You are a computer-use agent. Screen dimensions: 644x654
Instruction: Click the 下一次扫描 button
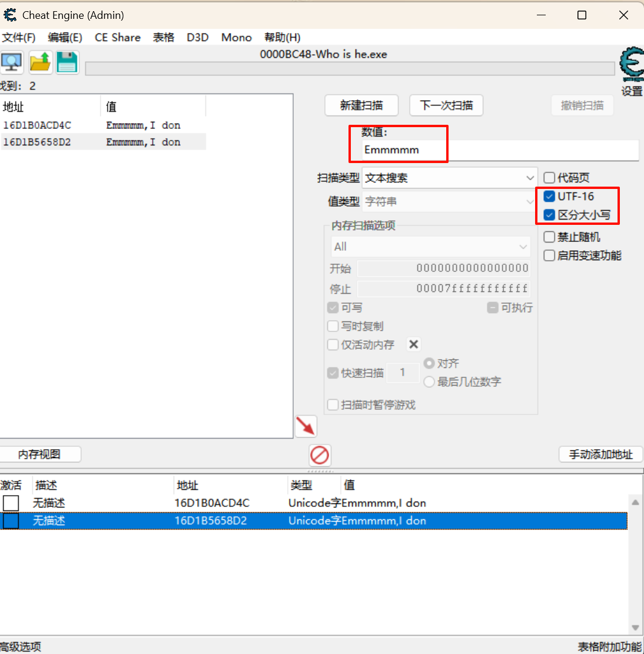coord(446,105)
